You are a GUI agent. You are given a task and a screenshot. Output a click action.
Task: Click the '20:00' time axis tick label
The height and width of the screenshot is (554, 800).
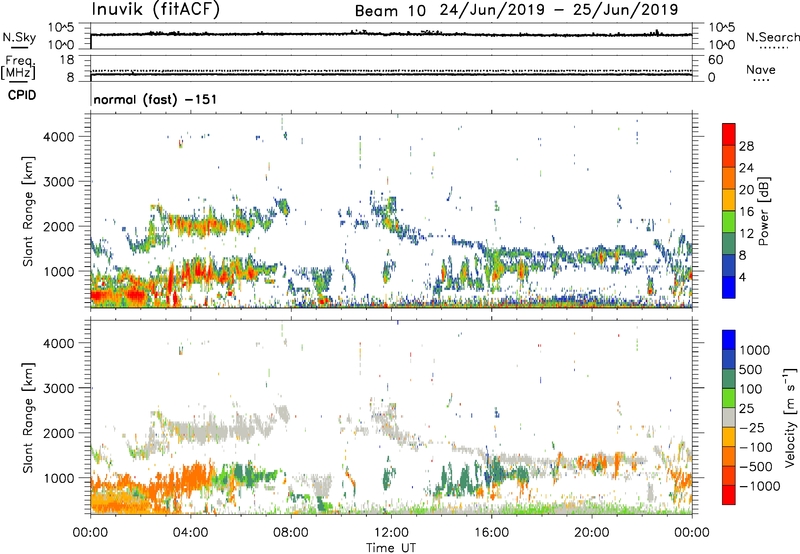pyautogui.click(x=591, y=533)
